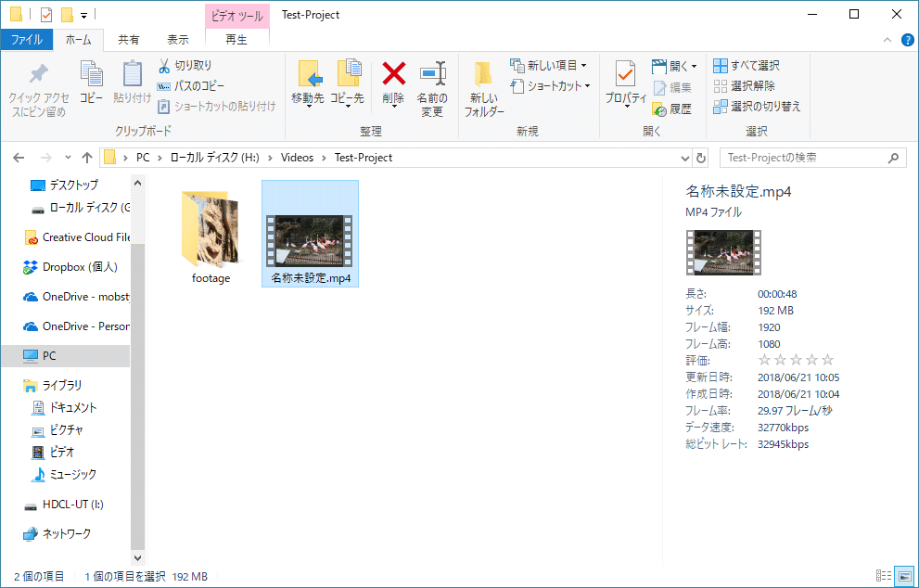Click the クイック アクセスにピン留め pin icon
The width and height of the screenshot is (919, 588).
39,74
